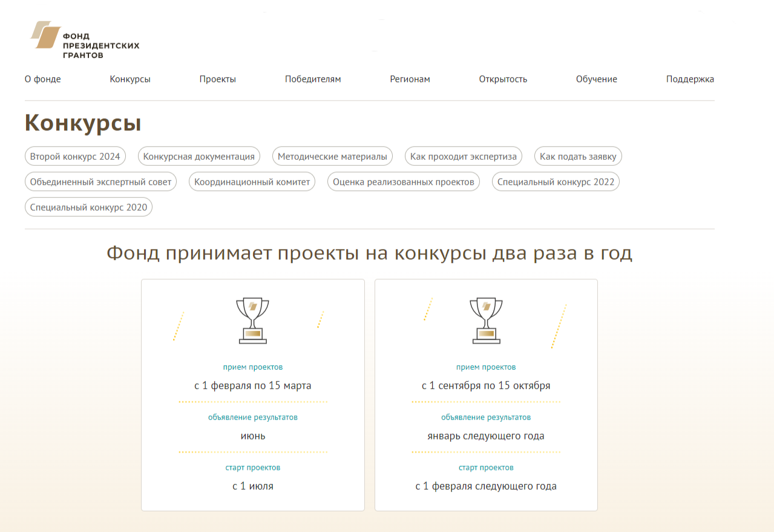Open Как проходит экспертиза page
The height and width of the screenshot is (532, 774).
(464, 157)
